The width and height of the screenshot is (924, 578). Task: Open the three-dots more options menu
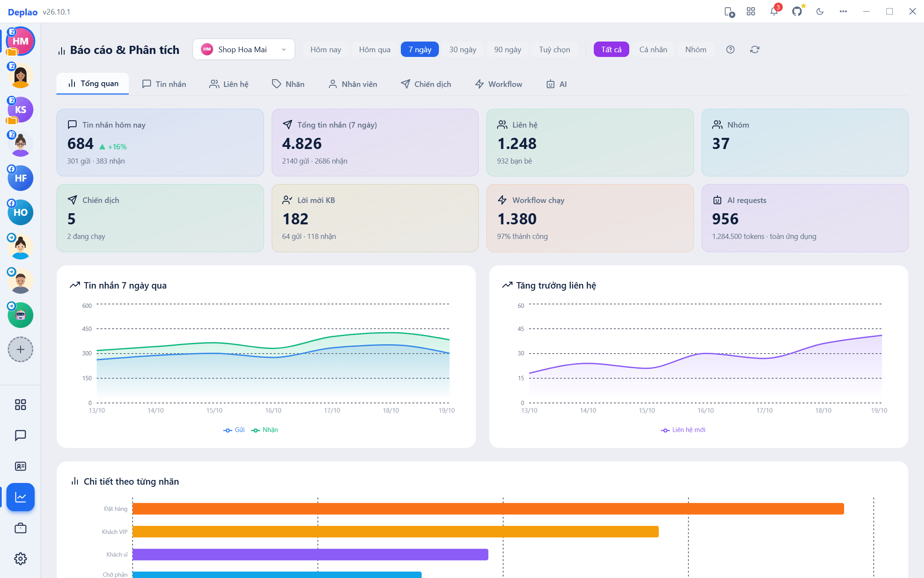[843, 12]
